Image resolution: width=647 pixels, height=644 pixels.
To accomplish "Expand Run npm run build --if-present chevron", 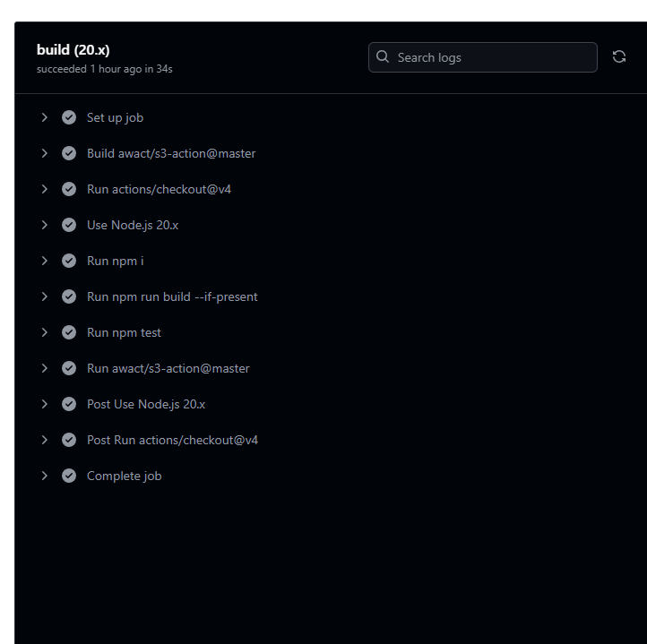I will (x=44, y=296).
